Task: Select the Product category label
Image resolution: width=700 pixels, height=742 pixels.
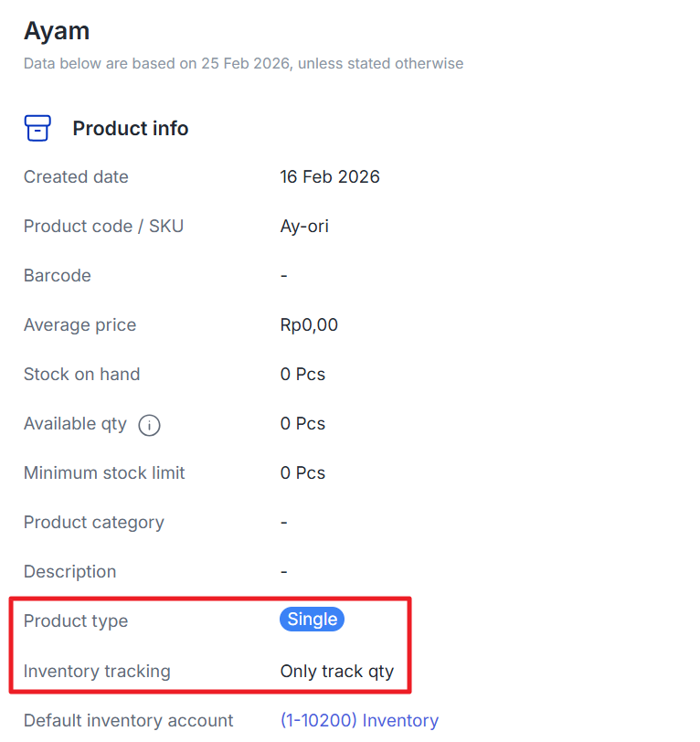Action: pos(94,522)
